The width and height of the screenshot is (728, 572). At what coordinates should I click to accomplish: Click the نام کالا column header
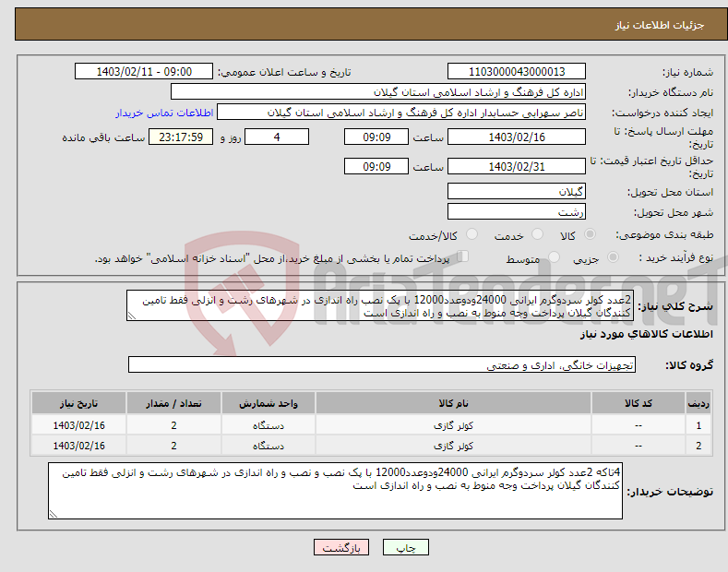pos(453,403)
